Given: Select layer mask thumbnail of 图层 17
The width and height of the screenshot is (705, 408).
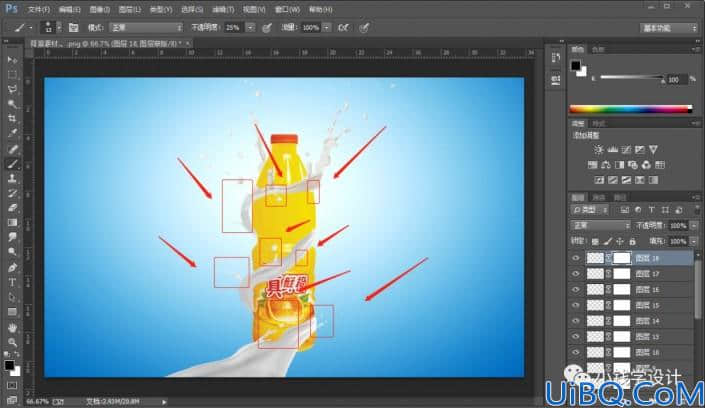Looking at the screenshot, I should [x=622, y=274].
